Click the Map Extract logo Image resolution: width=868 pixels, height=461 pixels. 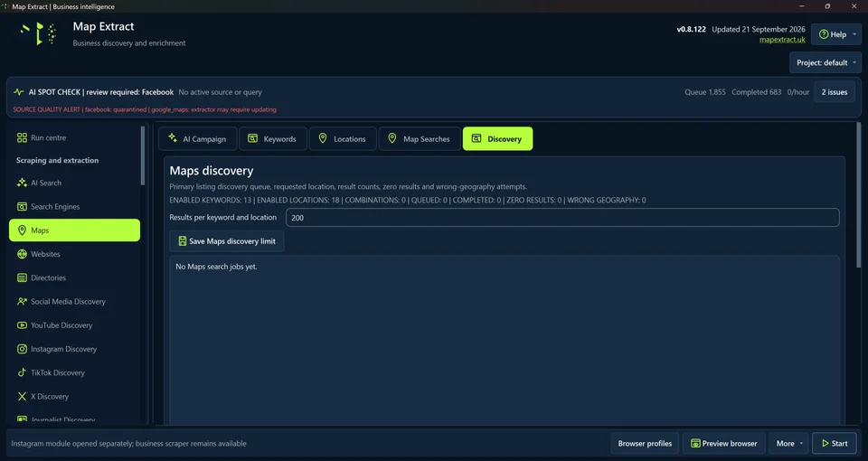39,33
